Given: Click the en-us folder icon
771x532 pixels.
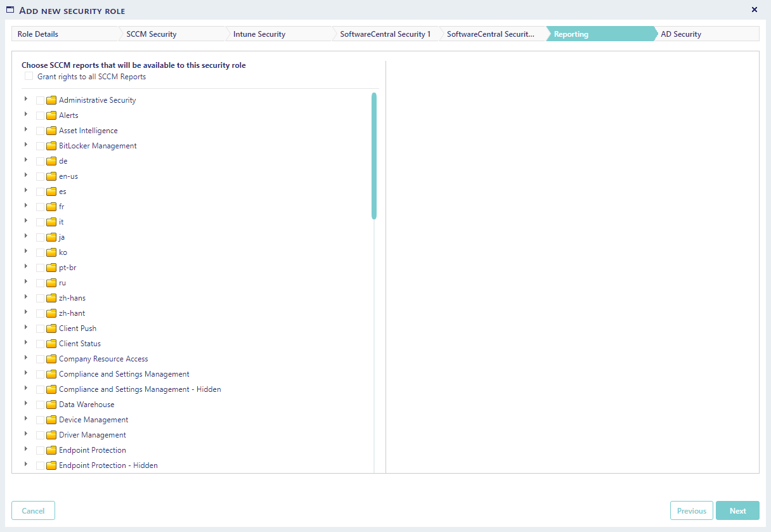Looking at the screenshot, I should [51, 176].
